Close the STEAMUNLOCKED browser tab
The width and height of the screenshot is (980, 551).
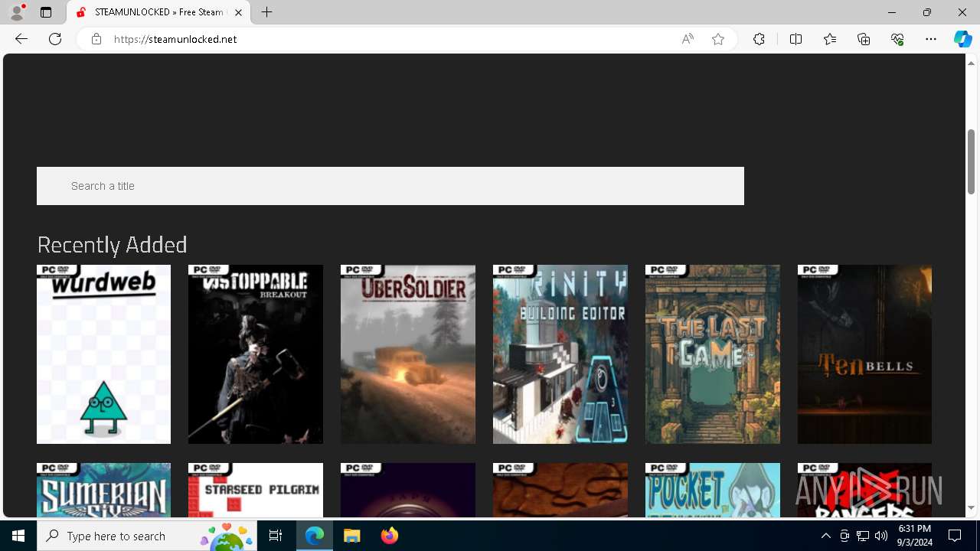239,12
